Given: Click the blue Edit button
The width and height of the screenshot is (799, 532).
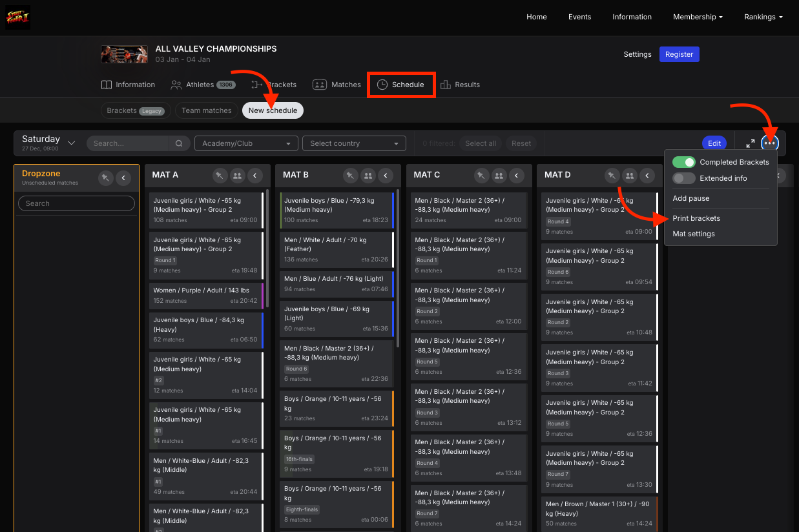Looking at the screenshot, I should click(714, 143).
